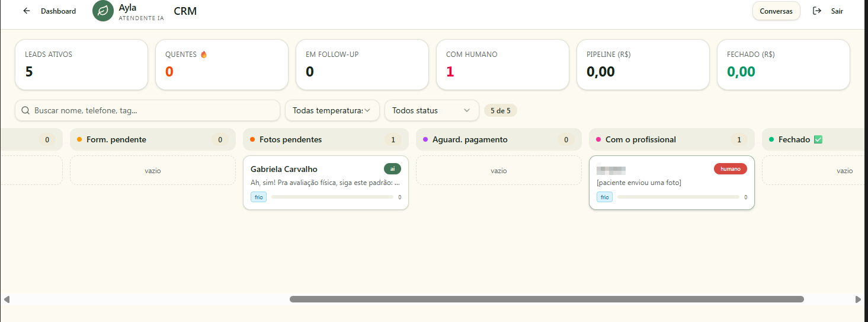The image size is (868, 322).
Task: Click the Sair logout button
Action: [828, 11]
